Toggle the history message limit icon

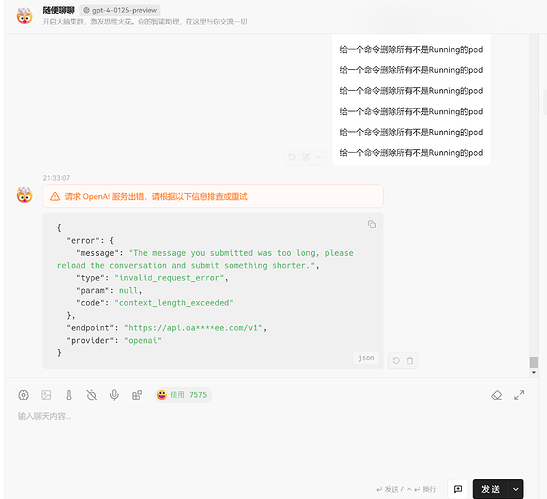[x=91, y=395]
